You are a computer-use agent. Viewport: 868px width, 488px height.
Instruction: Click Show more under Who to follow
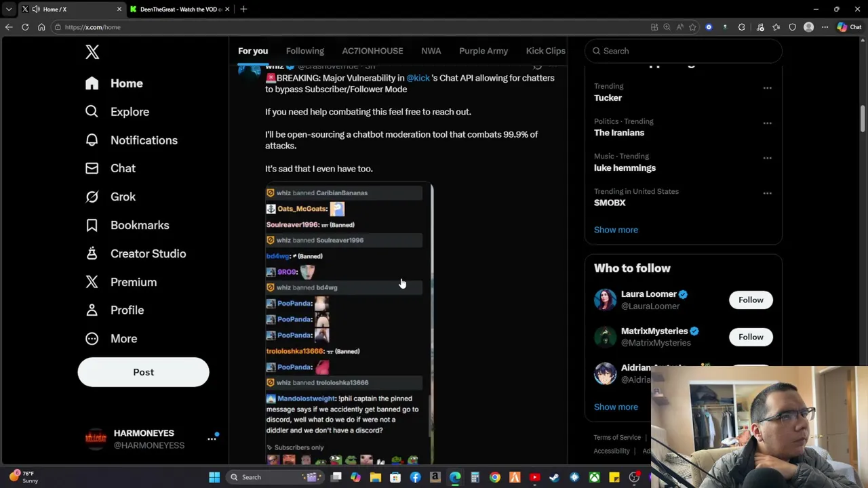[x=616, y=407]
